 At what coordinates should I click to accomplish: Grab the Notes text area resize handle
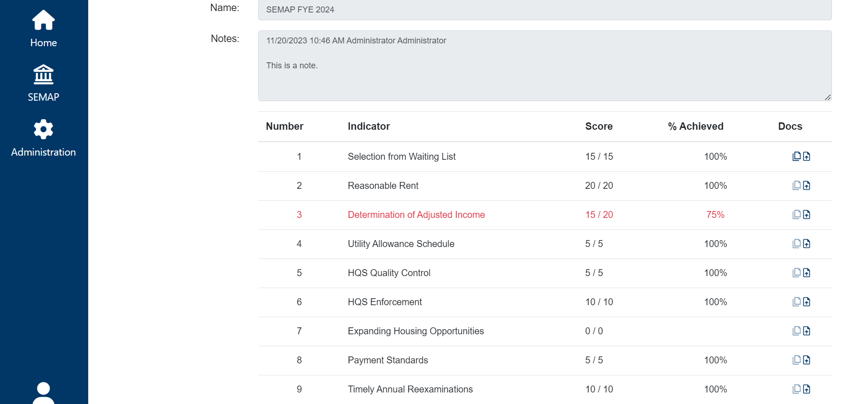(827, 97)
